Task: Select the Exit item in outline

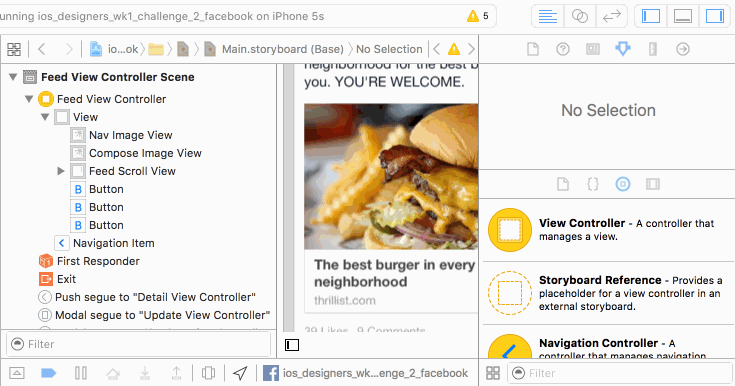Action: [x=57, y=279]
